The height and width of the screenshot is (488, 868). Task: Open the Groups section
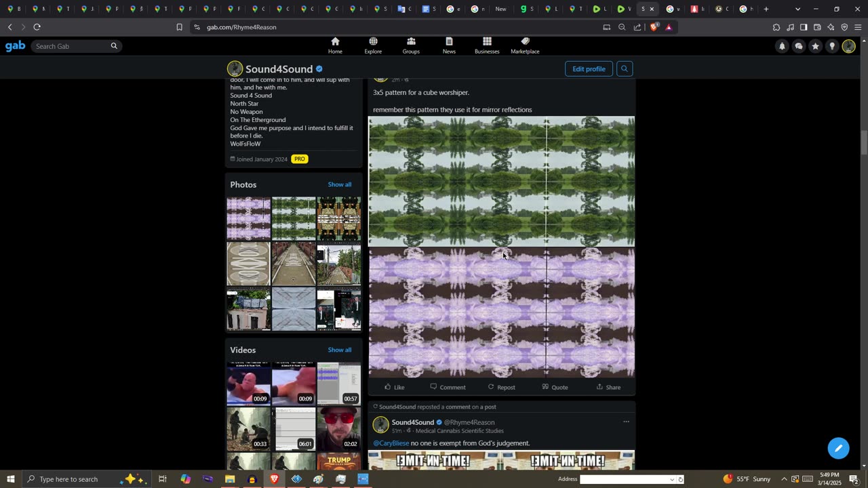411,45
